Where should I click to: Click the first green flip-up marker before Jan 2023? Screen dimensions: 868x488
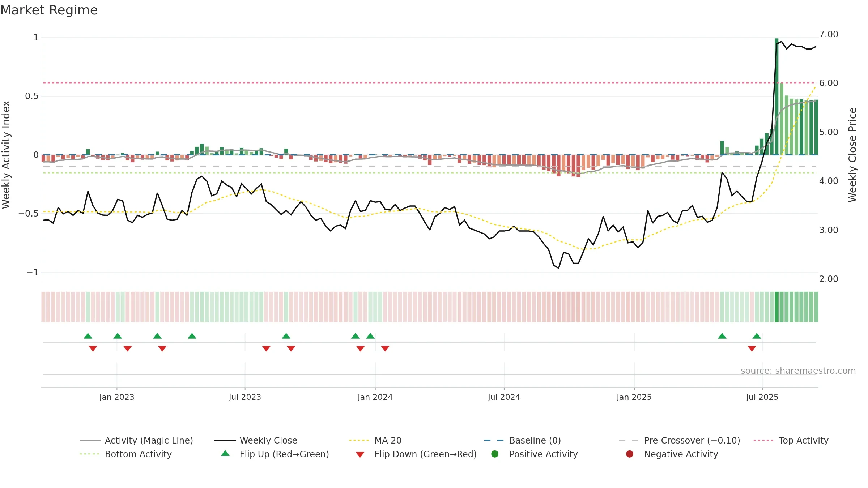[x=88, y=336]
